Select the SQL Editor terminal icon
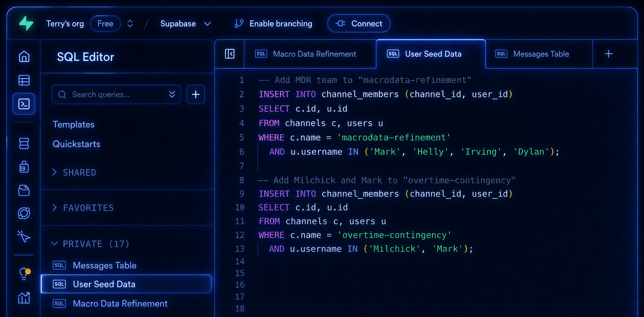The height and width of the screenshot is (317, 644). pos(24,104)
